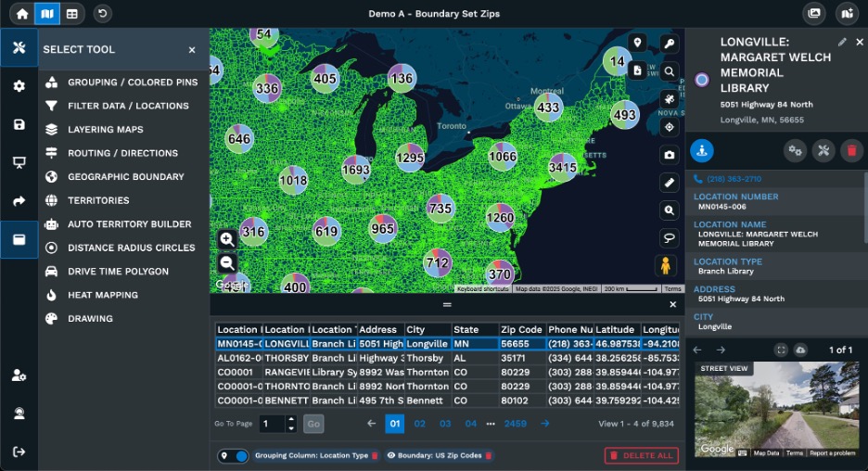Click the map zoom in magnifier
The width and height of the screenshot is (868, 471).
pyautogui.click(x=227, y=240)
